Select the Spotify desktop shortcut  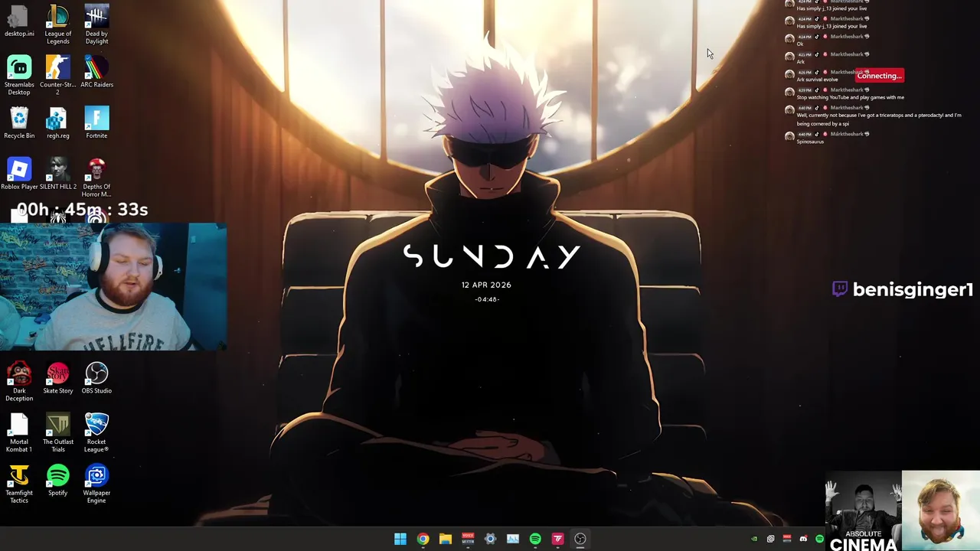(57, 480)
